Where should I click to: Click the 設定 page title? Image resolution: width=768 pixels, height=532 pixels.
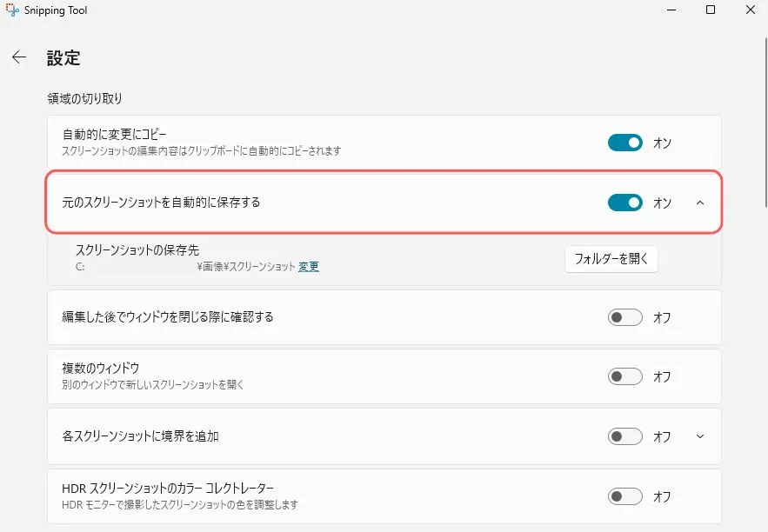tap(63, 58)
